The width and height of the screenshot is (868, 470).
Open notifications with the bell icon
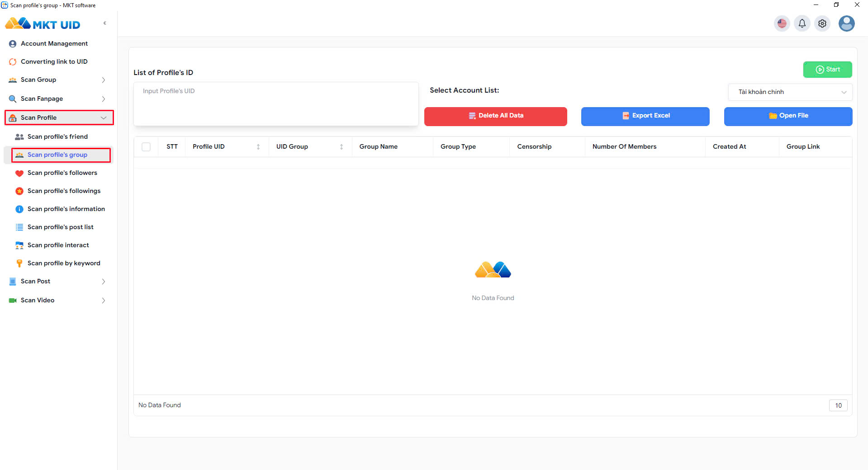pos(802,23)
